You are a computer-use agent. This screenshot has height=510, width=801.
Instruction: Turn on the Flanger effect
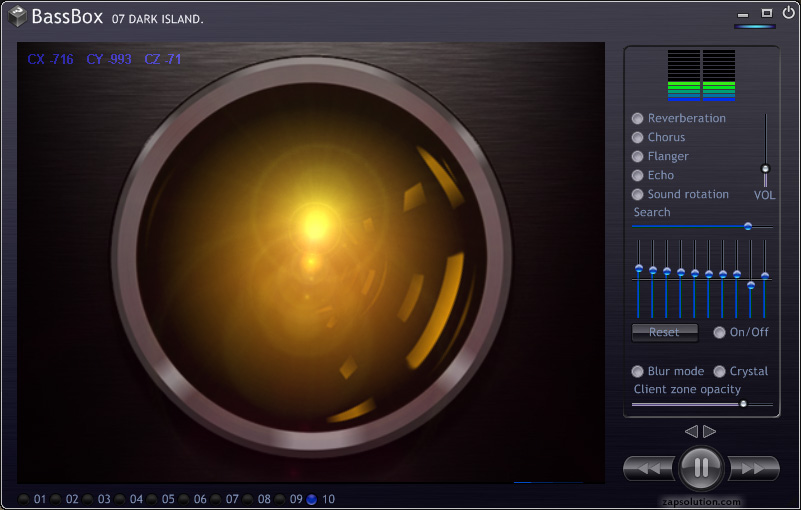pyautogui.click(x=638, y=156)
